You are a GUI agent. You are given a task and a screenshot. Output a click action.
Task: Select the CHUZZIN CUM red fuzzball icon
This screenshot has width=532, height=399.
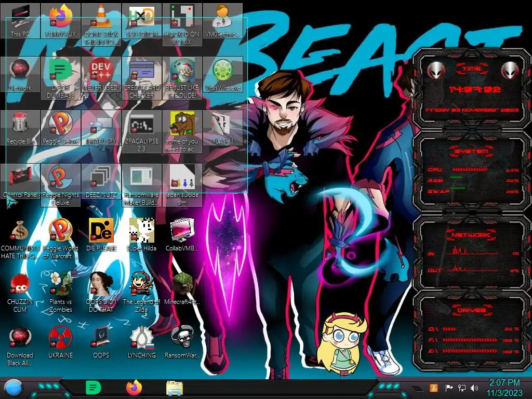[20, 292]
